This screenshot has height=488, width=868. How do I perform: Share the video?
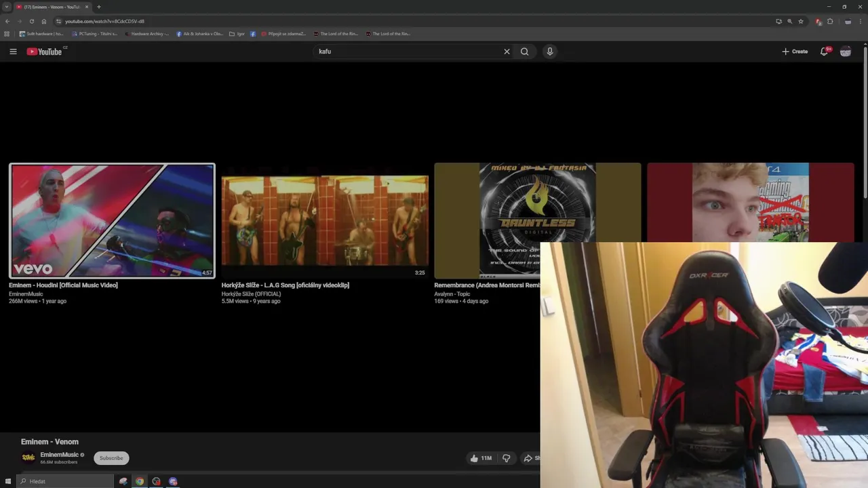tap(532, 458)
